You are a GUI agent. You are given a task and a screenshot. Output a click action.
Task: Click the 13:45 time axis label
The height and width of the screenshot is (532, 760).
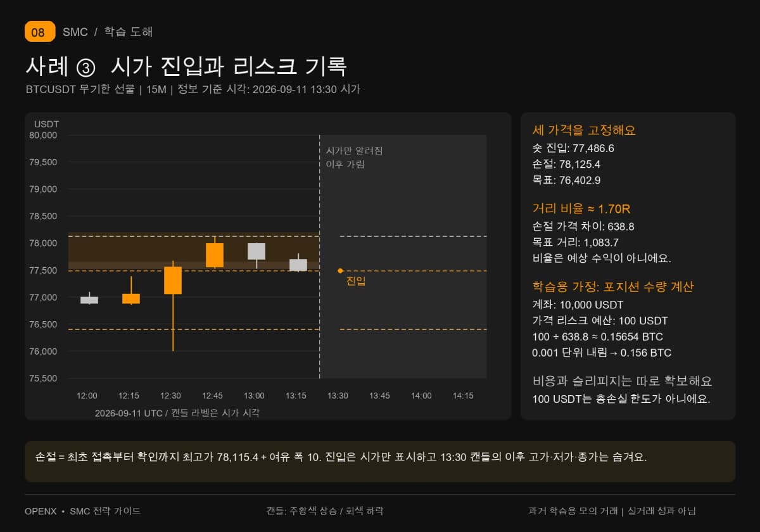tap(379, 396)
